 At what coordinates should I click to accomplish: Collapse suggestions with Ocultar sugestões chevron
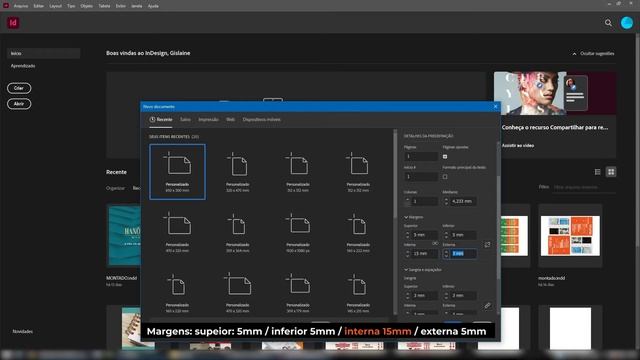574,53
